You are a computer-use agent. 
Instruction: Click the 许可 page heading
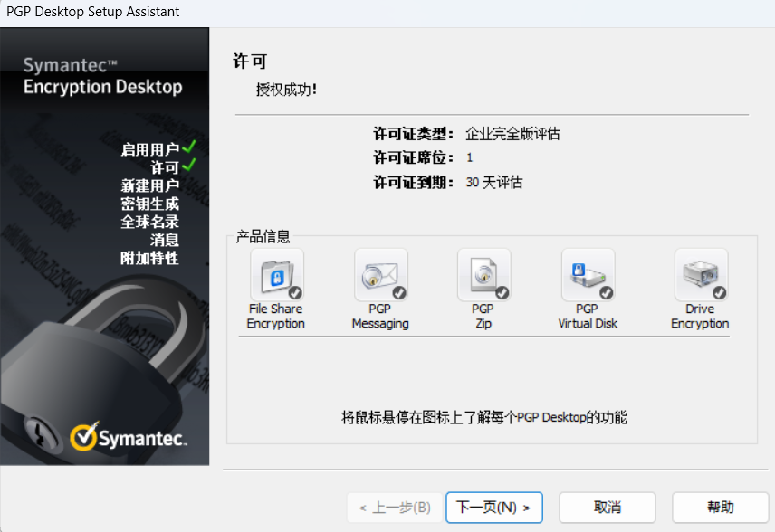tap(250, 62)
